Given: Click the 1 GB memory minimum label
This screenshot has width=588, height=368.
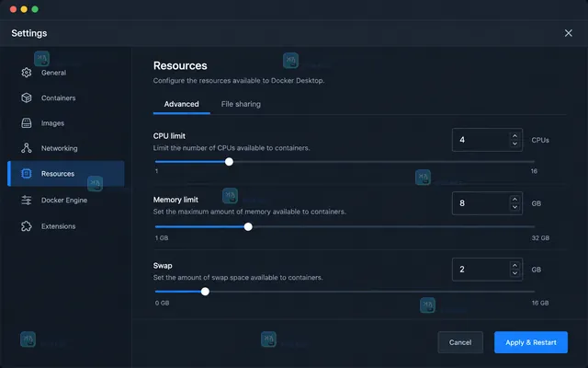Looking at the screenshot, I should (162, 238).
